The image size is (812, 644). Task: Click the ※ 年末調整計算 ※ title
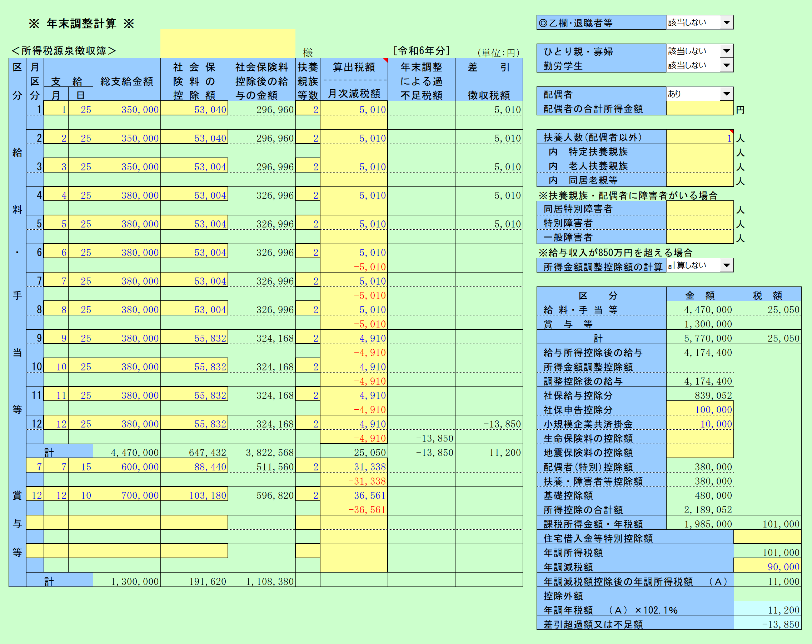pyautogui.click(x=81, y=23)
